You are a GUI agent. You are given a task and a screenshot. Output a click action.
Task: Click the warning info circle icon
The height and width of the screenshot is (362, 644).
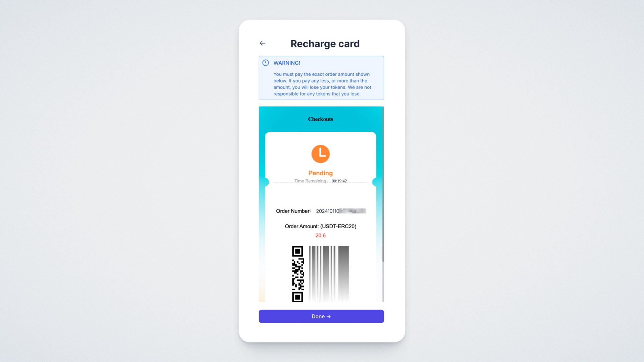click(266, 63)
